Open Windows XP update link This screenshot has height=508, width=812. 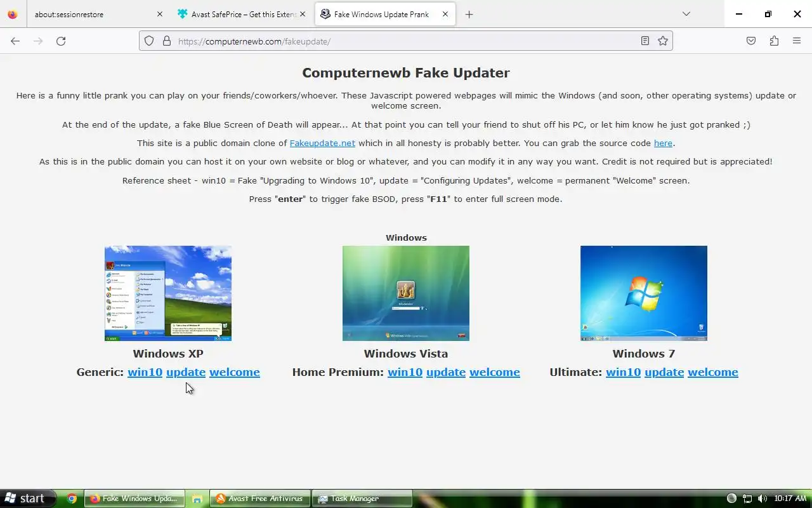pos(186,372)
